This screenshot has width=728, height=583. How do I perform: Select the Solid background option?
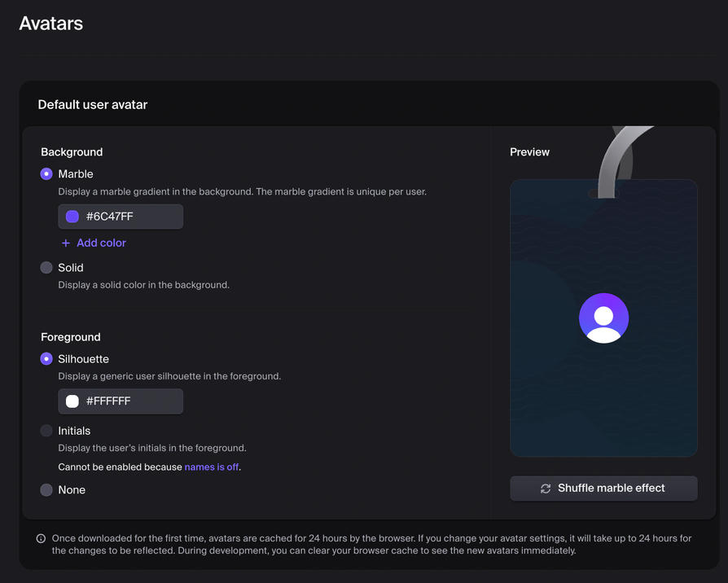pos(46,267)
